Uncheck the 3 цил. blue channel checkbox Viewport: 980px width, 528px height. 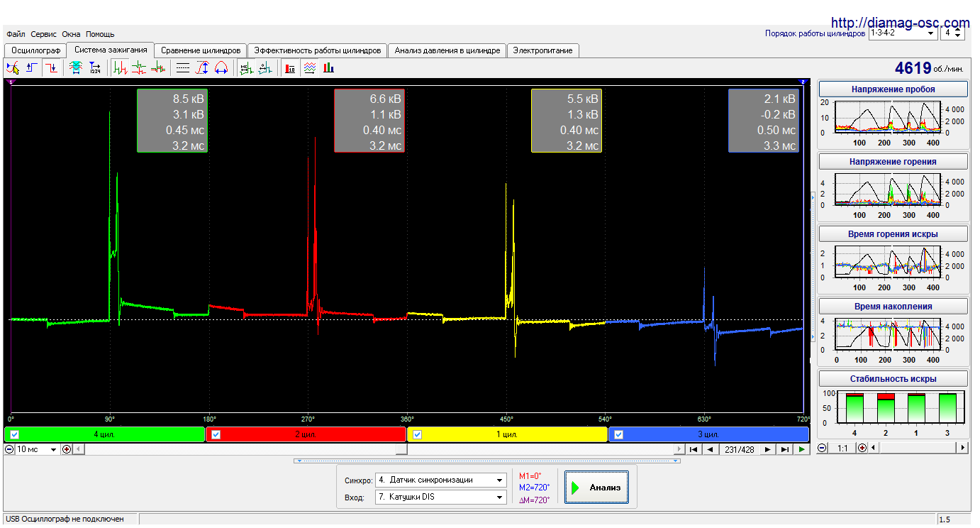coord(619,434)
